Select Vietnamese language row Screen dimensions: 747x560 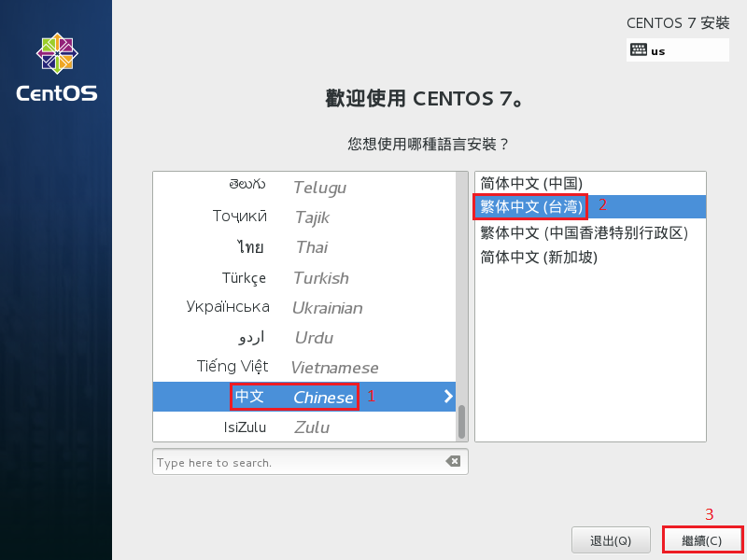304,367
